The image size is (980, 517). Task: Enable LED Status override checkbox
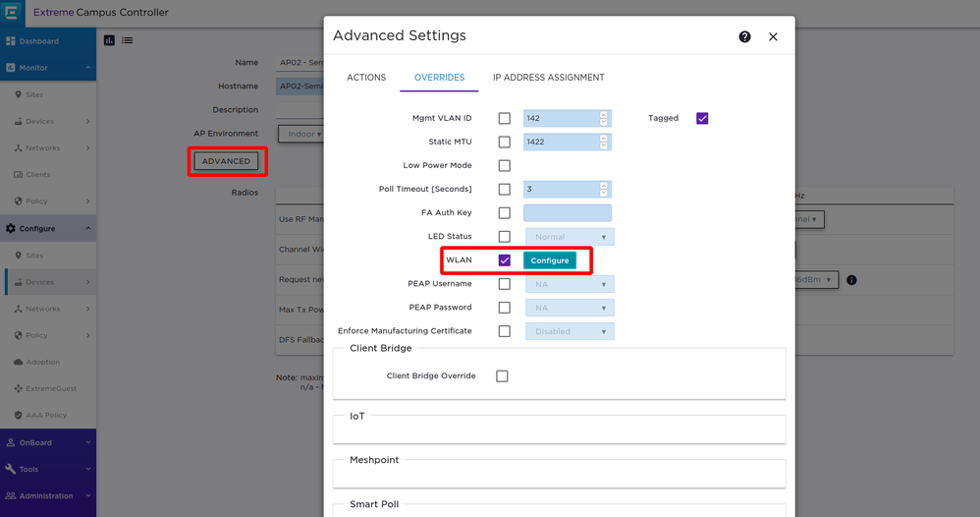click(505, 237)
